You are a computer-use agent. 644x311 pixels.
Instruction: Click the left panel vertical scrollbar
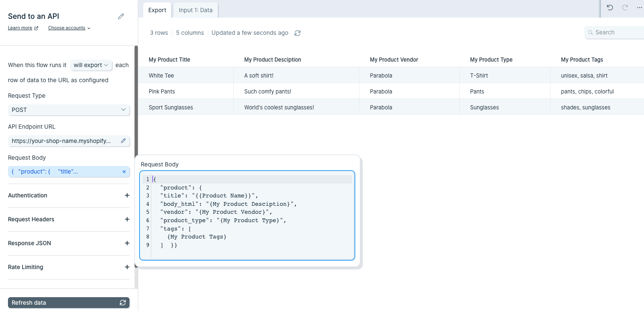coord(136,167)
